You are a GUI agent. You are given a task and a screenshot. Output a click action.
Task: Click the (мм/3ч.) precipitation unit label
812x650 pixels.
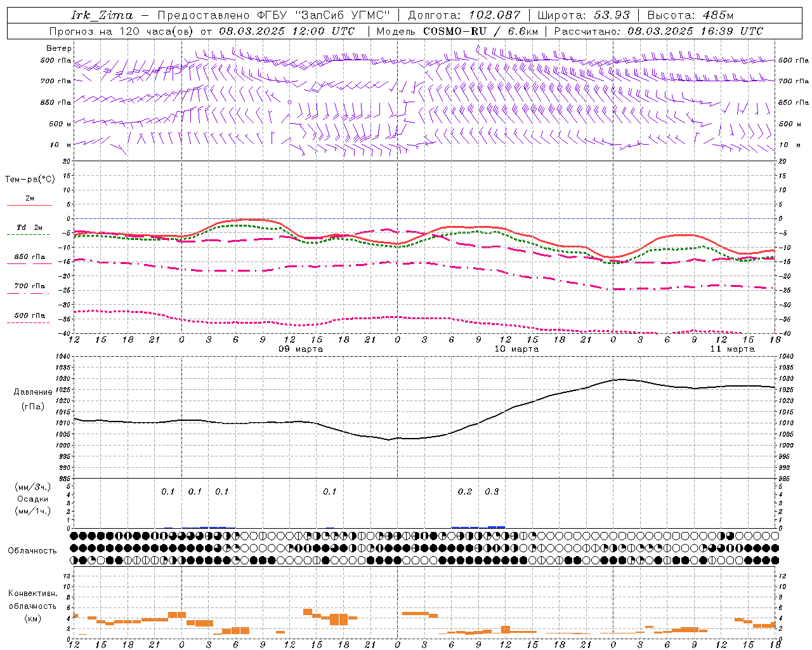(32, 487)
